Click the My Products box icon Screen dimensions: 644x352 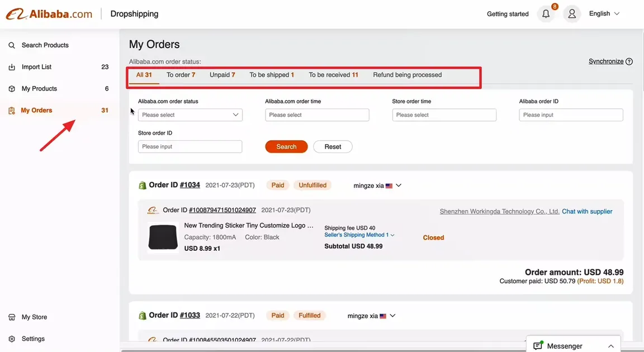[12, 89]
